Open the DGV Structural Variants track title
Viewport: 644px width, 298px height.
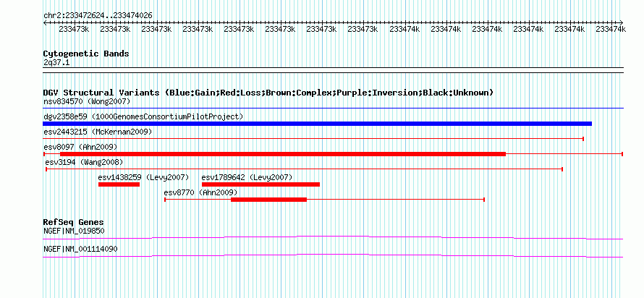point(268,93)
